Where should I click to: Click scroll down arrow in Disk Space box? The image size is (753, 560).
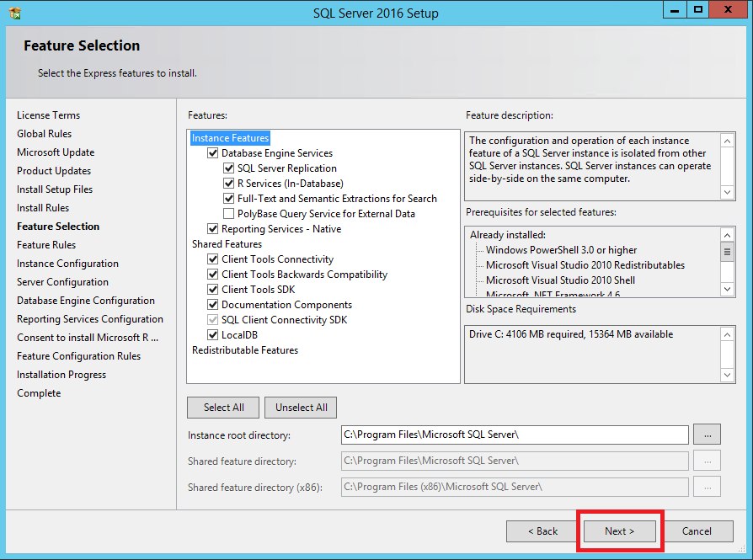(727, 375)
